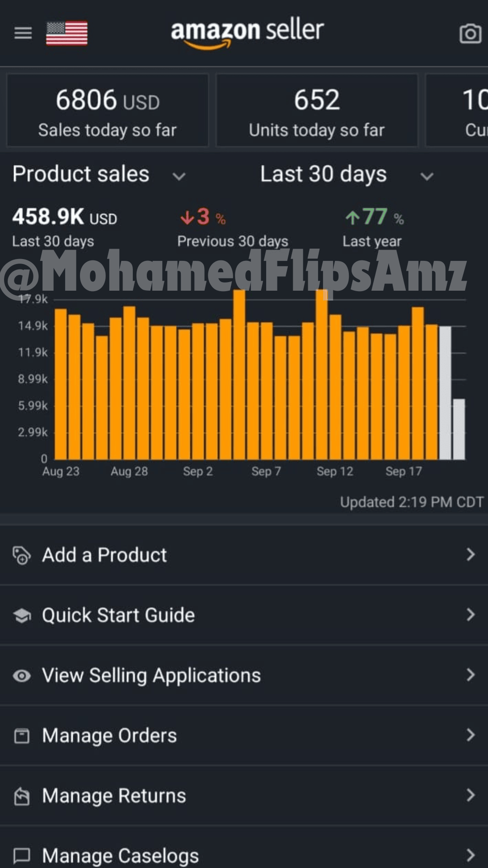Select the View Selling Applications entry

pyautogui.click(x=244, y=675)
